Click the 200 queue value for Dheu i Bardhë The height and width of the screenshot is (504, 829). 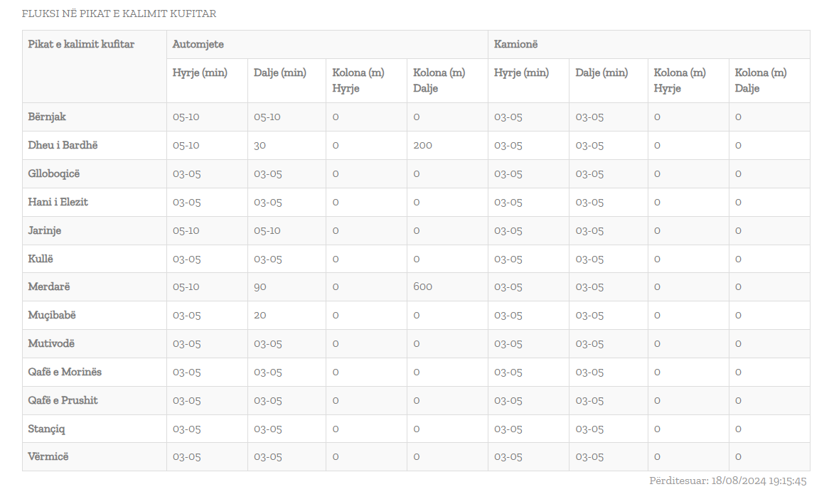pyautogui.click(x=422, y=145)
